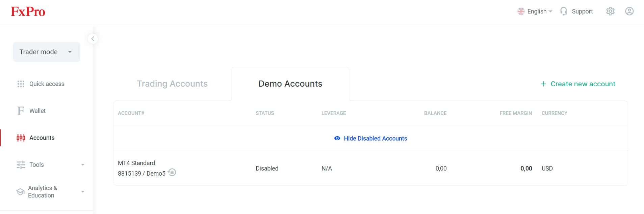Click the Wallet F icon

click(x=21, y=111)
